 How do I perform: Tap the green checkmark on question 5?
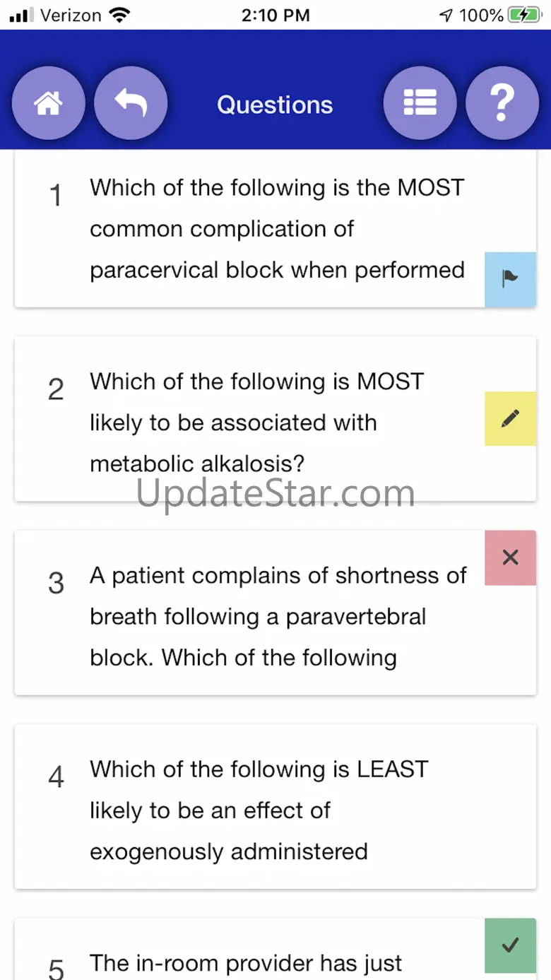pyautogui.click(x=510, y=945)
